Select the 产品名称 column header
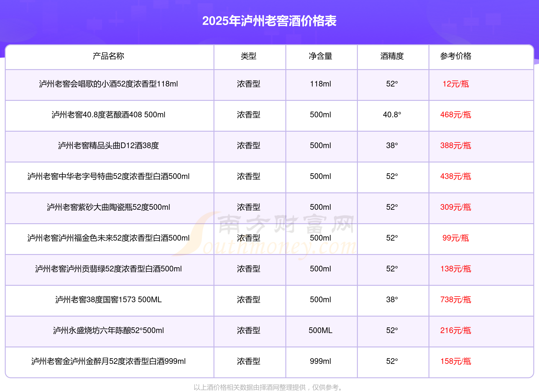This screenshot has height=392, width=539. pyautogui.click(x=108, y=56)
